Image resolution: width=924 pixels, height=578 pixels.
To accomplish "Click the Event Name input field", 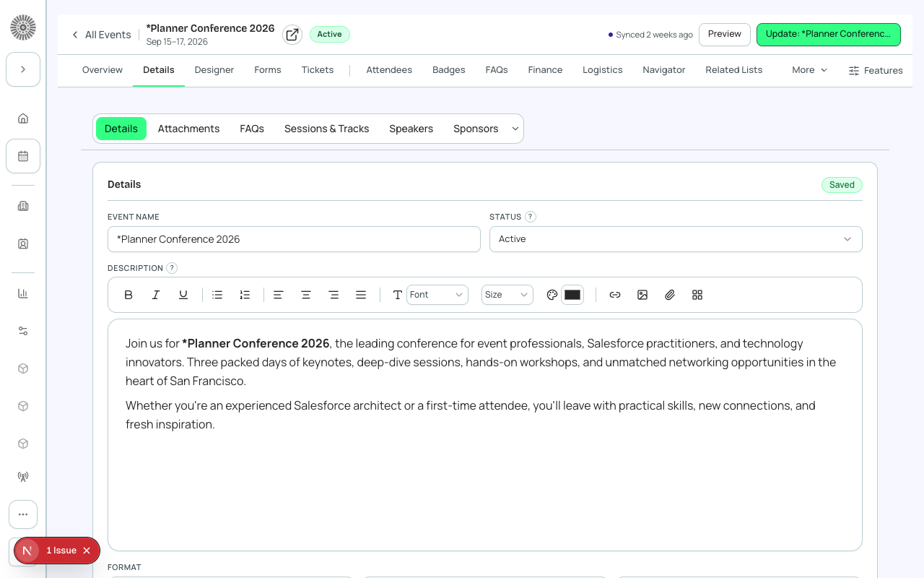I will (294, 239).
